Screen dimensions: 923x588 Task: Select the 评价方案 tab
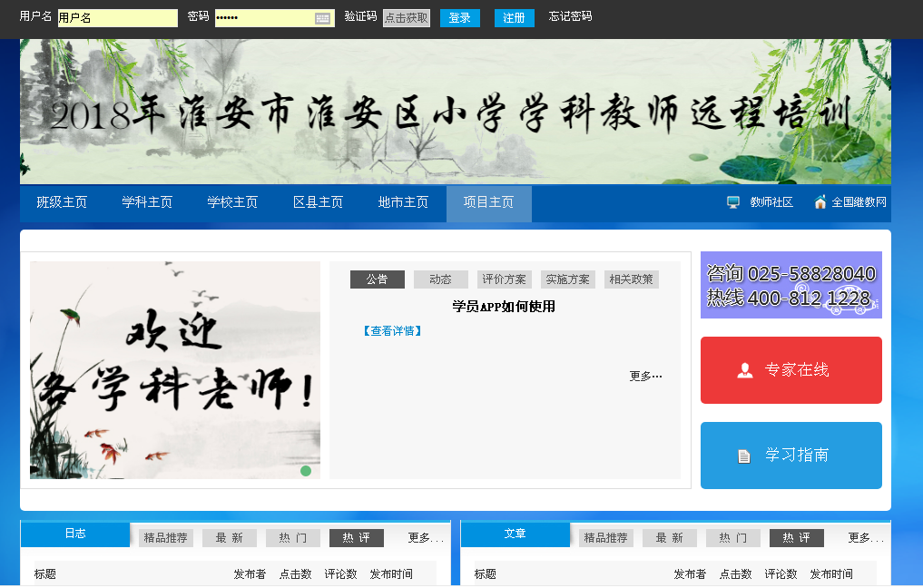(504, 279)
